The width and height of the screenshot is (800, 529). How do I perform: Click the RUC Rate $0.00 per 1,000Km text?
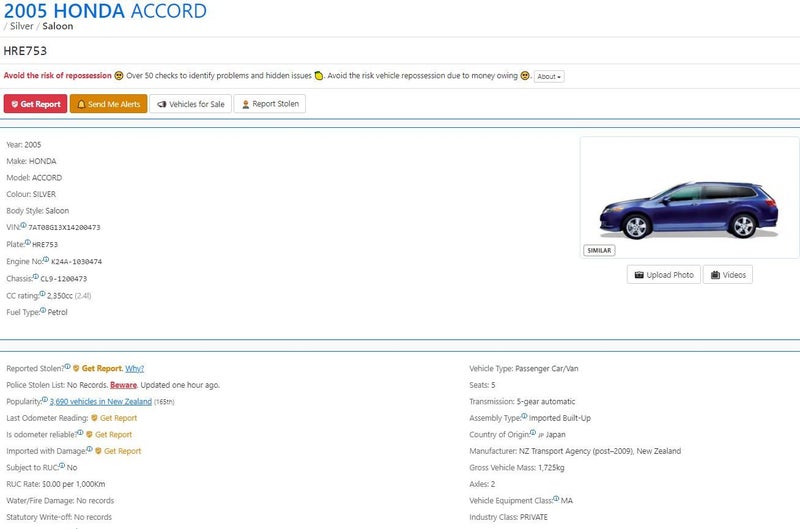pyautogui.click(x=56, y=484)
